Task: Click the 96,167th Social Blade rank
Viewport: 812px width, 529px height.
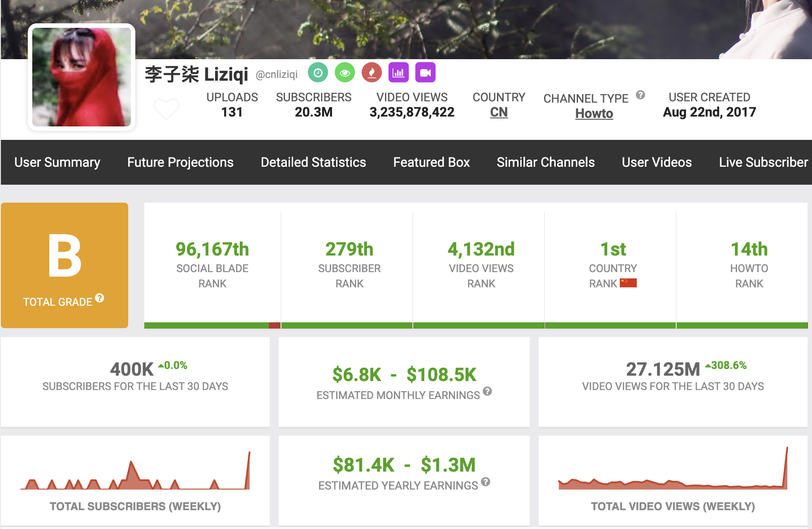Action: click(212, 249)
